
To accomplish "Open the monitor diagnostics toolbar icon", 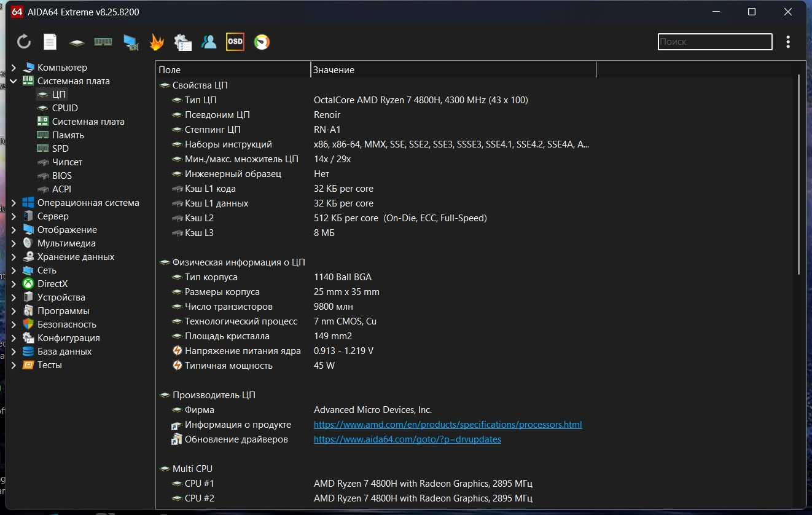I will pyautogui.click(x=130, y=42).
